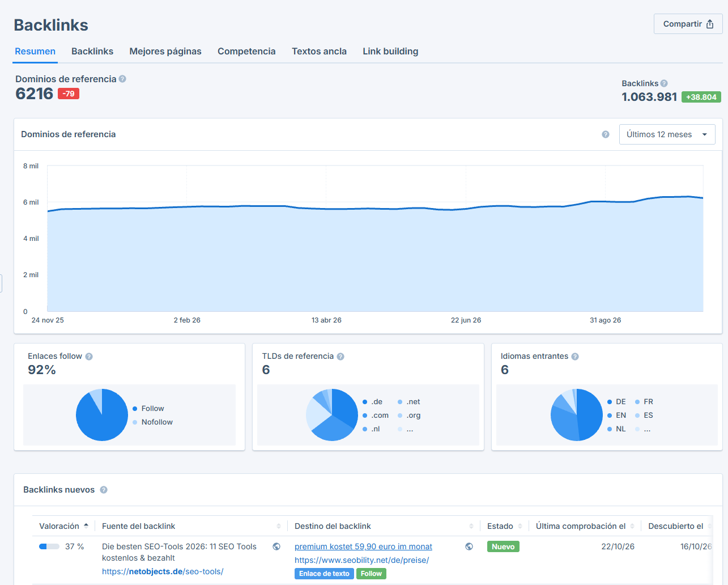728x585 pixels.
Task: Click the ES language legend entry
Action: 644,416
